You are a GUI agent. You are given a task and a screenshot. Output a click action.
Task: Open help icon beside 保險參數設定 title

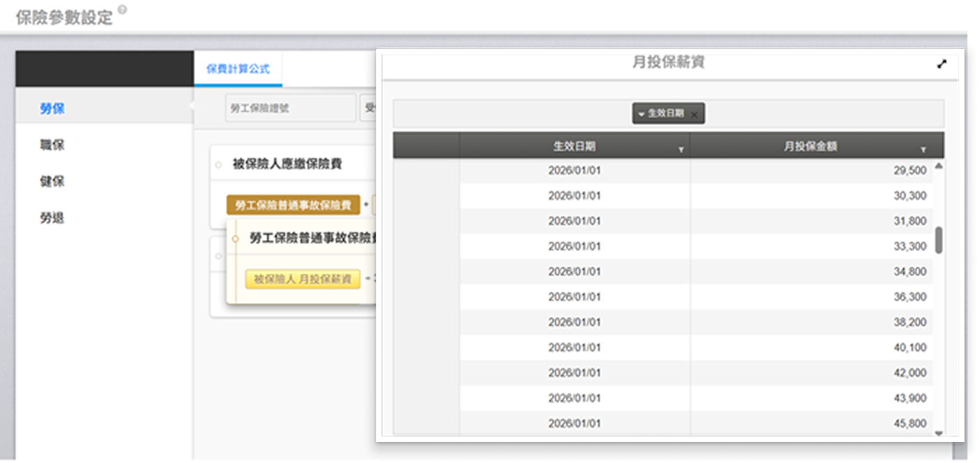[x=123, y=10]
